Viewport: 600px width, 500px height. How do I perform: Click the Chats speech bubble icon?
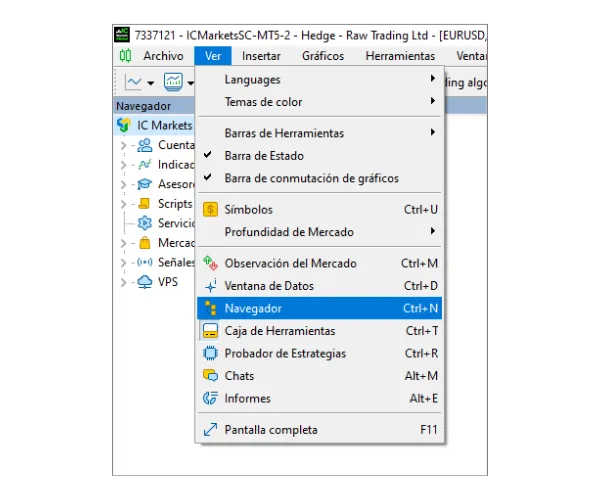pyautogui.click(x=210, y=376)
